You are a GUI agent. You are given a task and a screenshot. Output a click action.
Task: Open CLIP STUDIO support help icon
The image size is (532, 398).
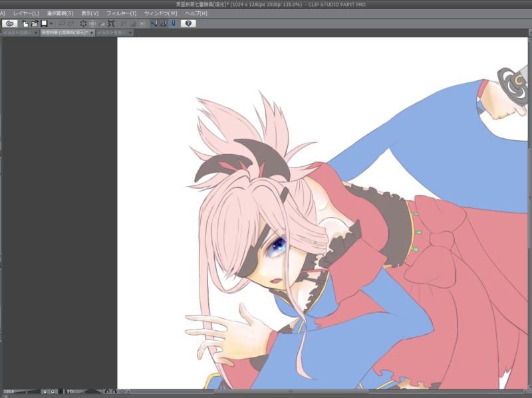[188, 23]
